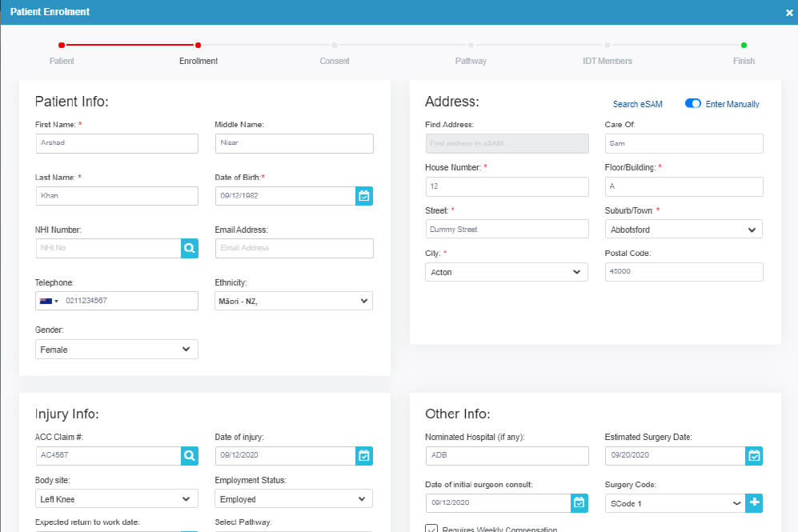Focus the NHI Number input
The width and height of the screenshot is (798, 532).
(108, 248)
